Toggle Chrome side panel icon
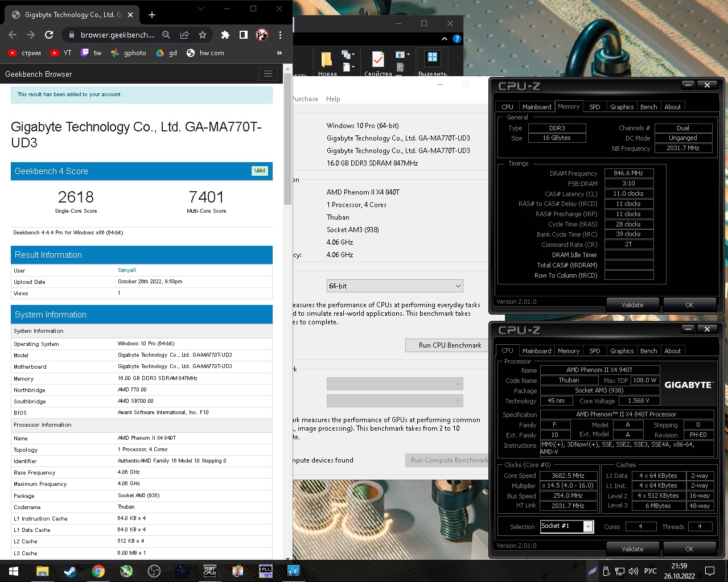 (x=244, y=35)
